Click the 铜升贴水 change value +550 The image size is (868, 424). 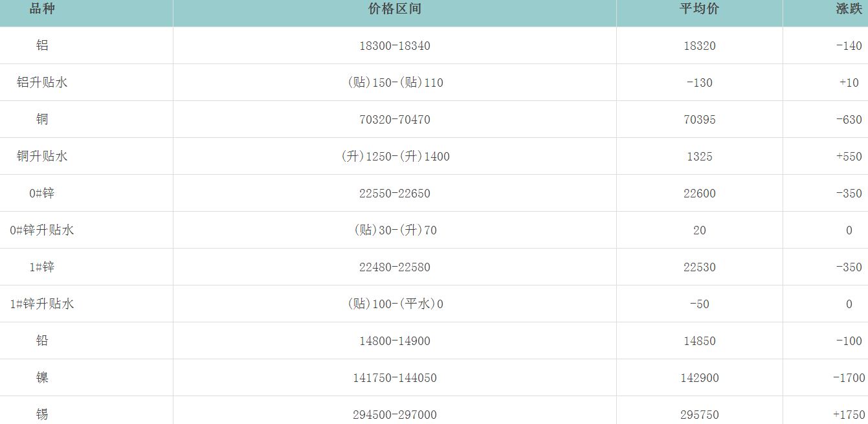point(849,157)
